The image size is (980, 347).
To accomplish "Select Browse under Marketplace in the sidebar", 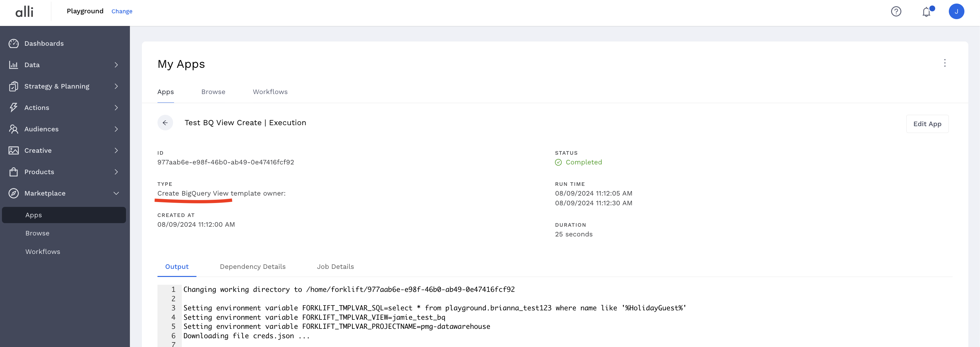I will 37,233.
